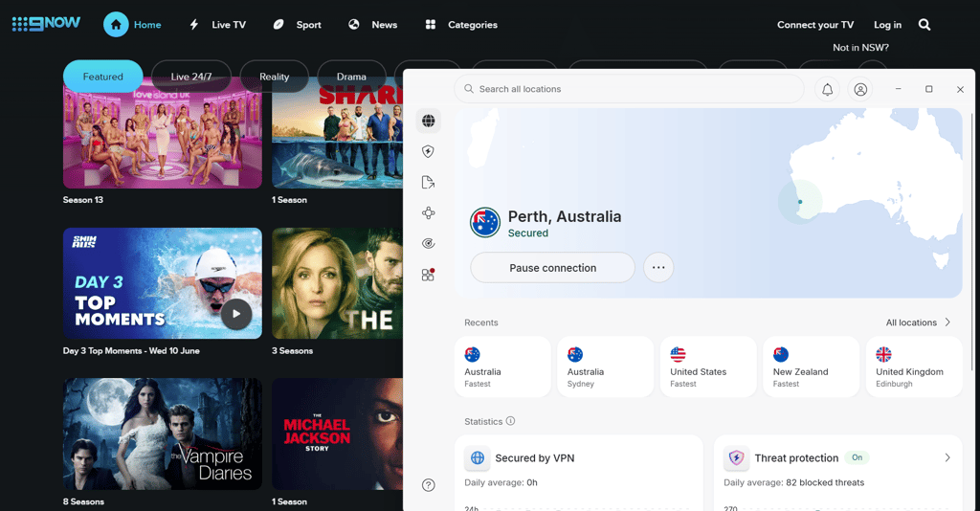Open the apps grid icon with red dot
The height and width of the screenshot is (511, 980).
[x=428, y=275]
